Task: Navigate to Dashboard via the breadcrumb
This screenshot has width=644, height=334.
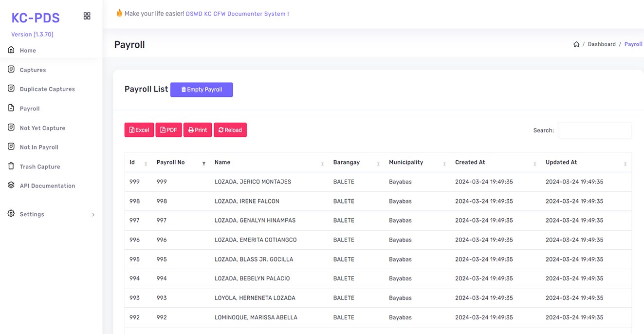Action: click(602, 44)
